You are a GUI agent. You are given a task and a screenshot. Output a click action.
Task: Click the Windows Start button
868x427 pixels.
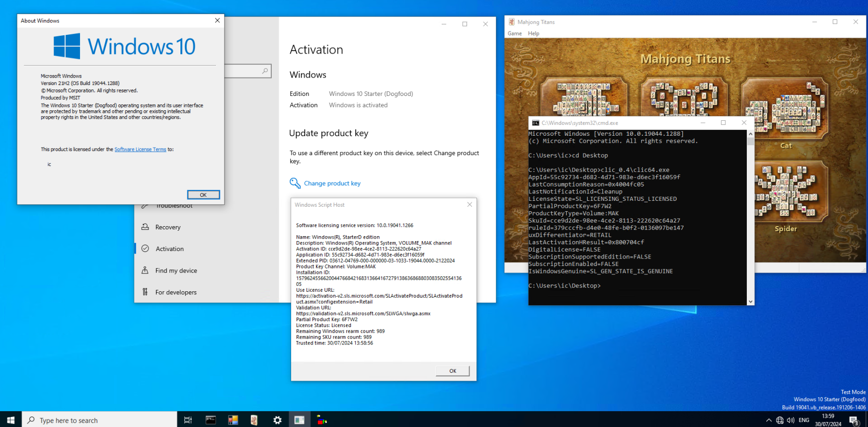(10, 420)
